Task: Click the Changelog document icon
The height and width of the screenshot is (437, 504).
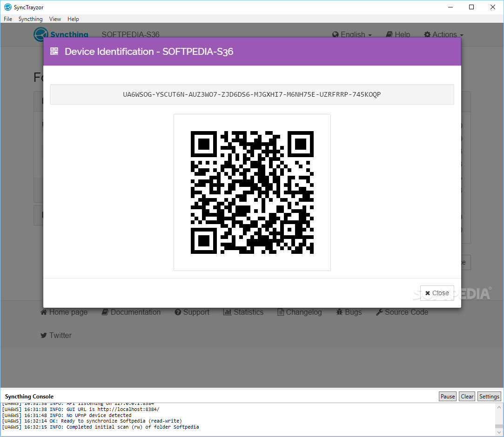Action: click(x=281, y=312)
